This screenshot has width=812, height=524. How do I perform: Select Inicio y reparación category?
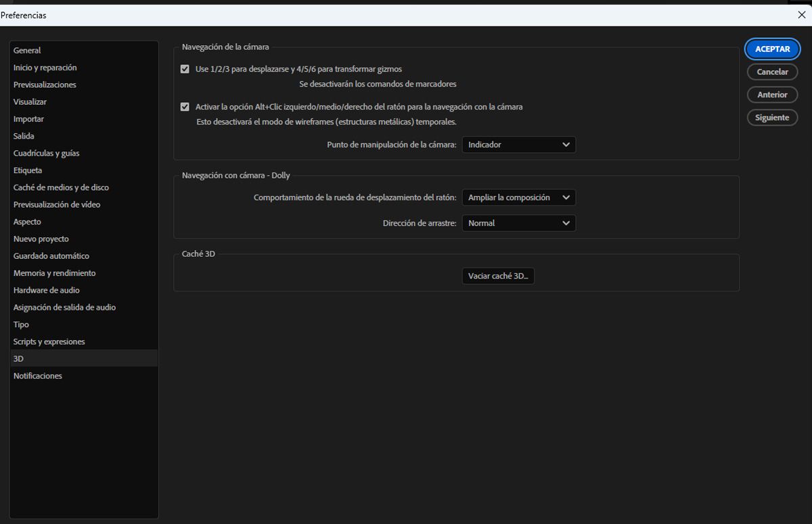(x=84, y=68)
